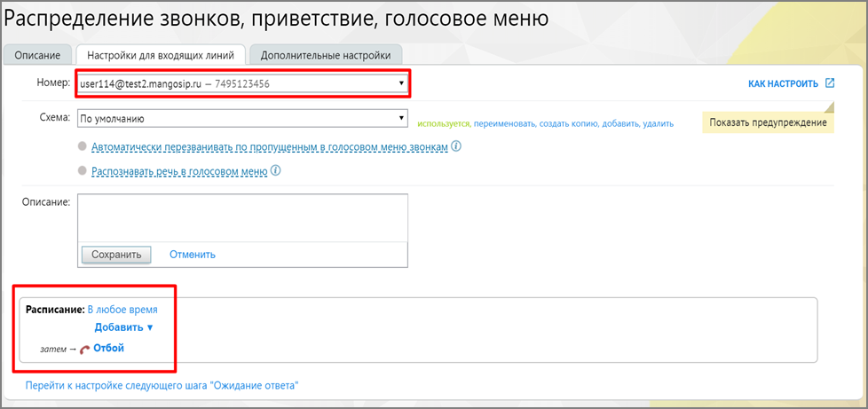Open the Дополнительные настройки tab

click(x=326, y=55)
